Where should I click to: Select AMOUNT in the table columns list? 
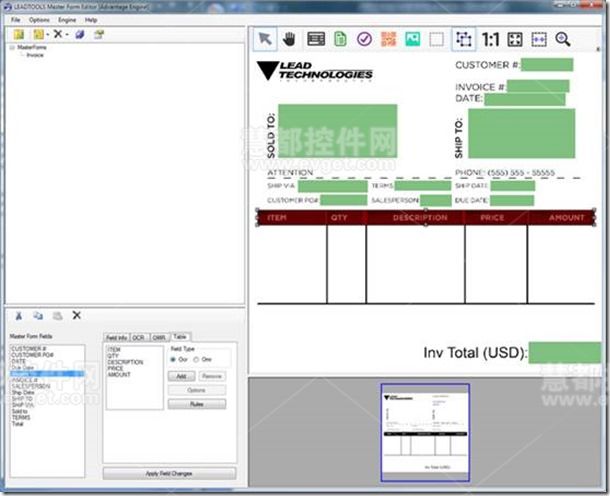coord(119,375)
